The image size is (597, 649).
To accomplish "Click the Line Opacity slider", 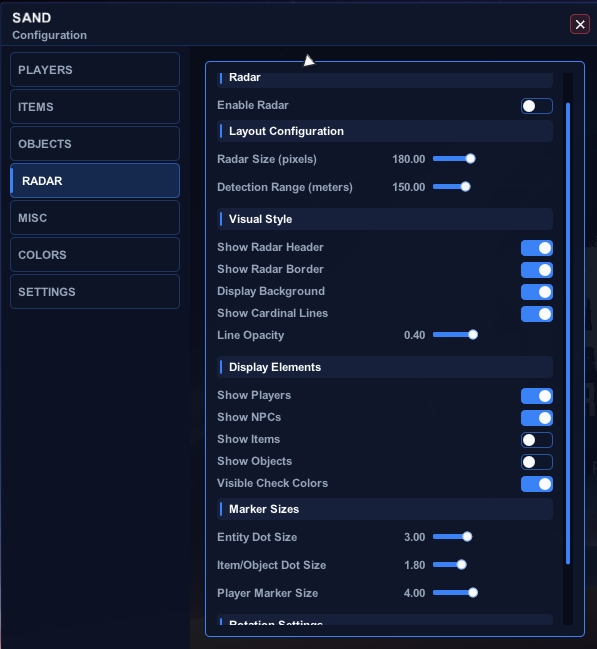I will pyautogui.click(x=455, y=334).
